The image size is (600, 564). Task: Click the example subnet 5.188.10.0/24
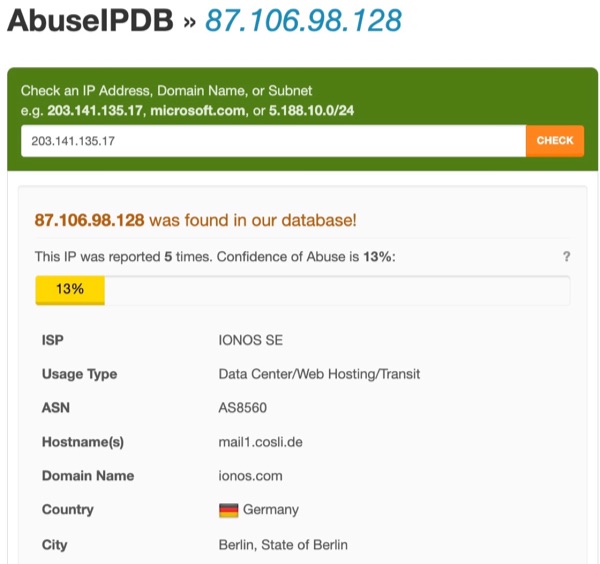311,111
